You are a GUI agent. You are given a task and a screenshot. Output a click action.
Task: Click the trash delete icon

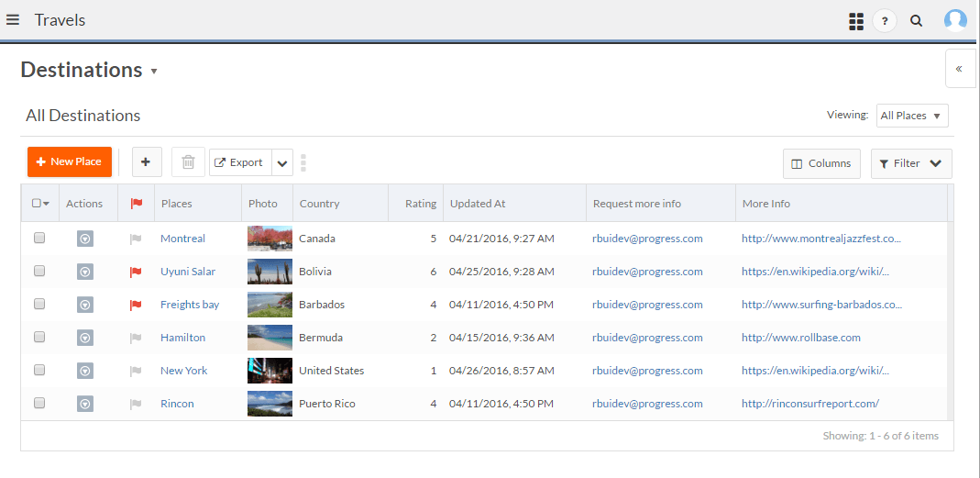(188, 162)
